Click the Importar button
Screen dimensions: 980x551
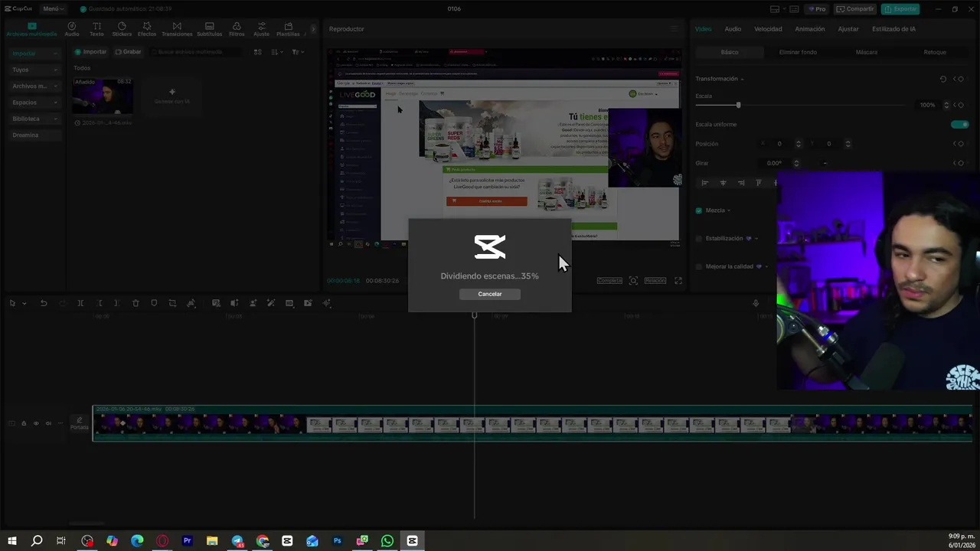coord(90,52)
